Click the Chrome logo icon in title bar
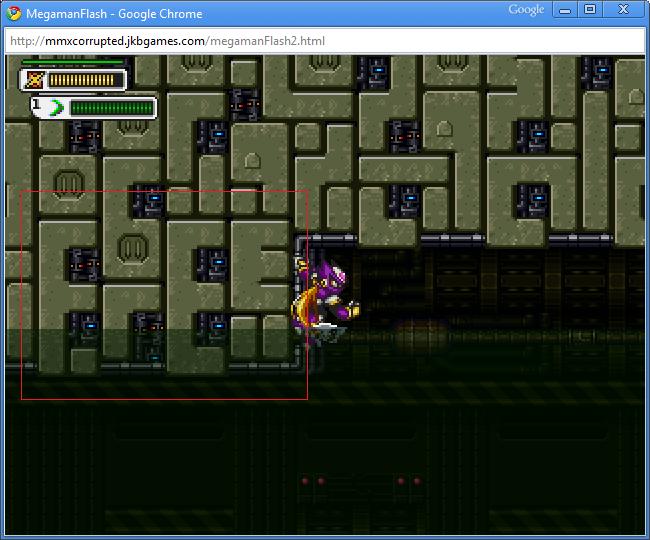The height and width of the screenshot is (540, 650). coord(14,14)
